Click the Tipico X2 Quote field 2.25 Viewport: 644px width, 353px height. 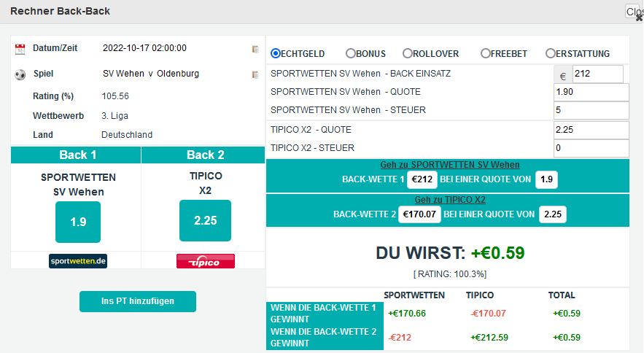point(591,130)
